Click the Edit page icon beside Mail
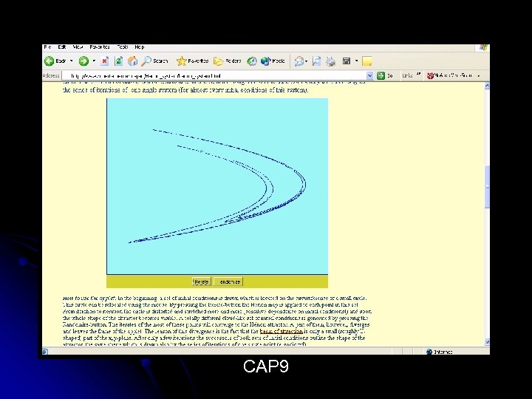Screen dimensions: 532x399 pyautogui.click(x=316, y=61)
